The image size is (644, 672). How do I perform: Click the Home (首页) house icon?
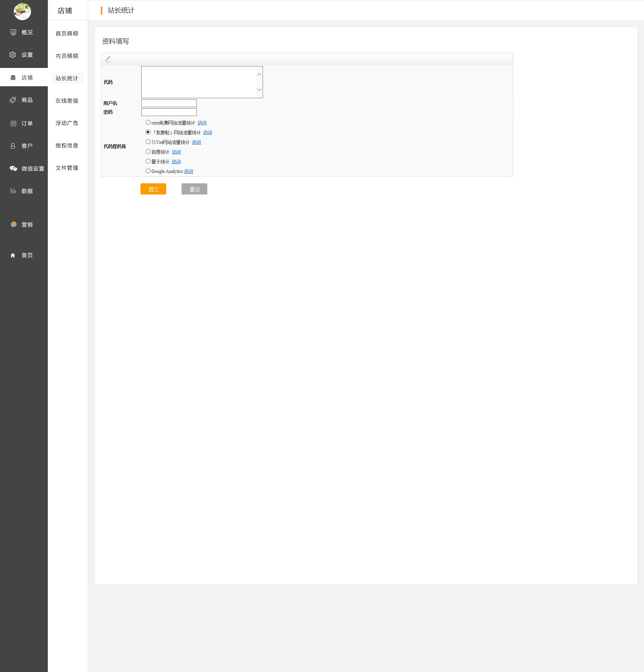[x=13, y=255]
